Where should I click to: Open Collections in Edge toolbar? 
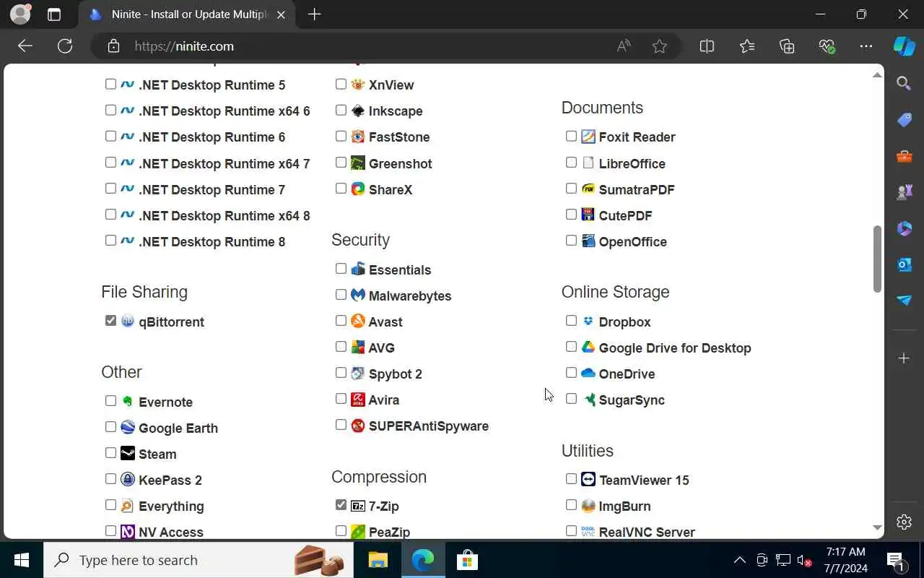pos(787,46)
